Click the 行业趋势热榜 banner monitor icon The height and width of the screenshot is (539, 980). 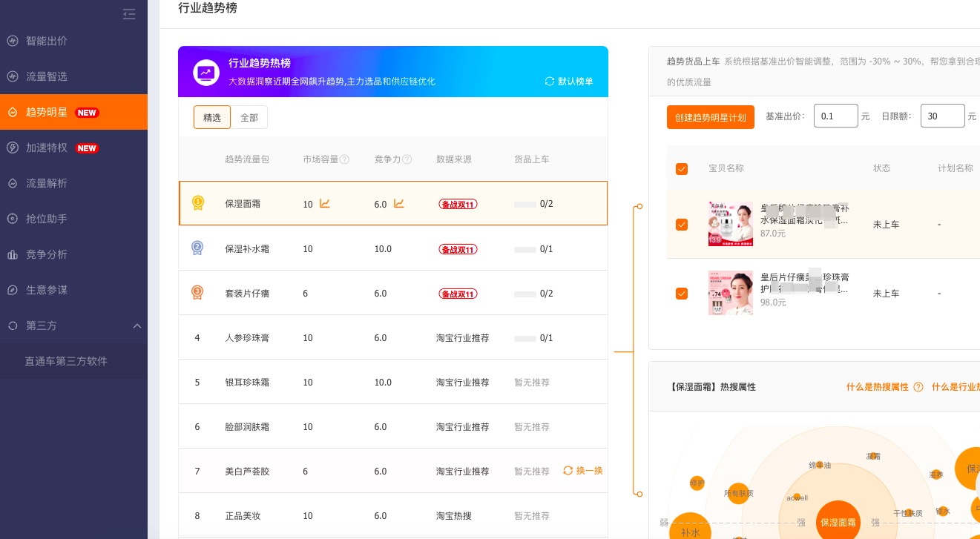click(205, 73)
